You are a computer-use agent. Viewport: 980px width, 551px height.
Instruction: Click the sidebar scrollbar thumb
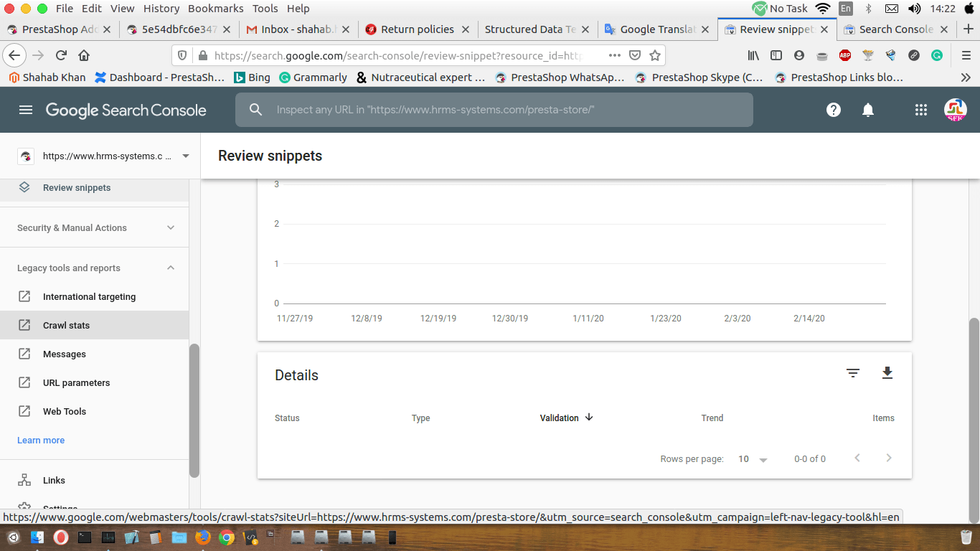coord(194,410)
